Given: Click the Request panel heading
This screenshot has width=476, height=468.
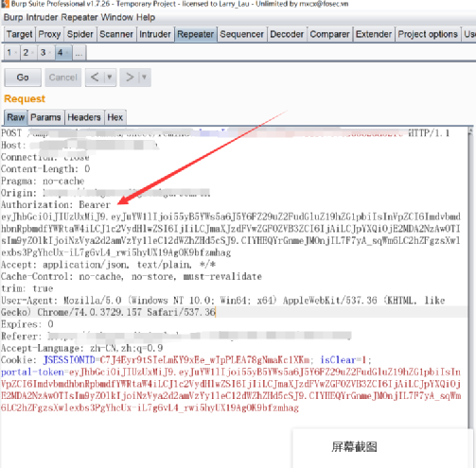Looking at the screenshot, I should coord(25,98).
